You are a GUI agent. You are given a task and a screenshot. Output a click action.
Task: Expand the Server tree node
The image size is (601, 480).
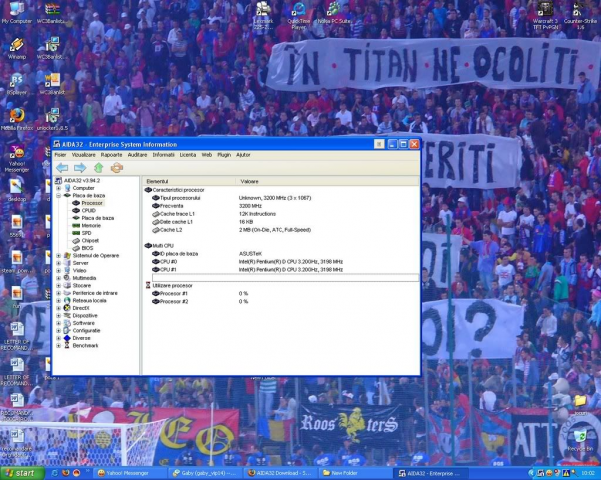tap(59, 263)
